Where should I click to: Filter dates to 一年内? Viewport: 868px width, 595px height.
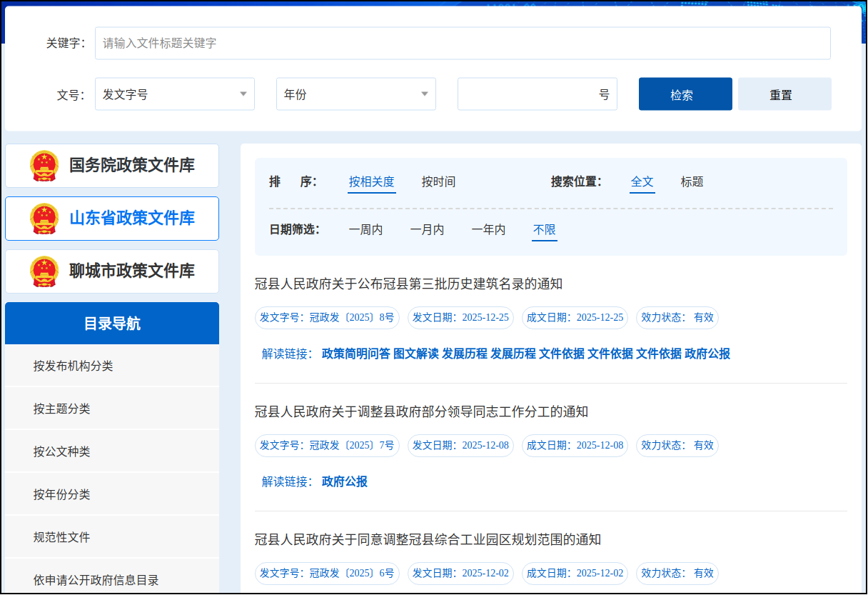(x=488, y=230)
